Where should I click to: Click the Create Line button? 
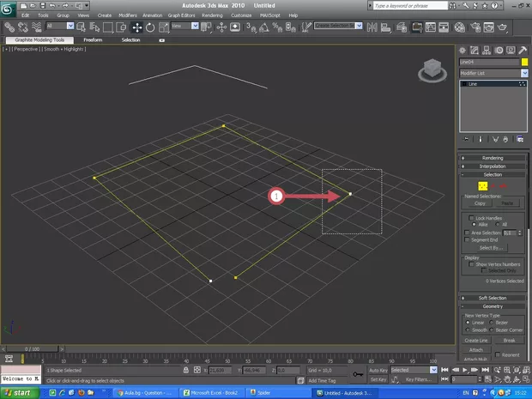click(x=477, y=341)
